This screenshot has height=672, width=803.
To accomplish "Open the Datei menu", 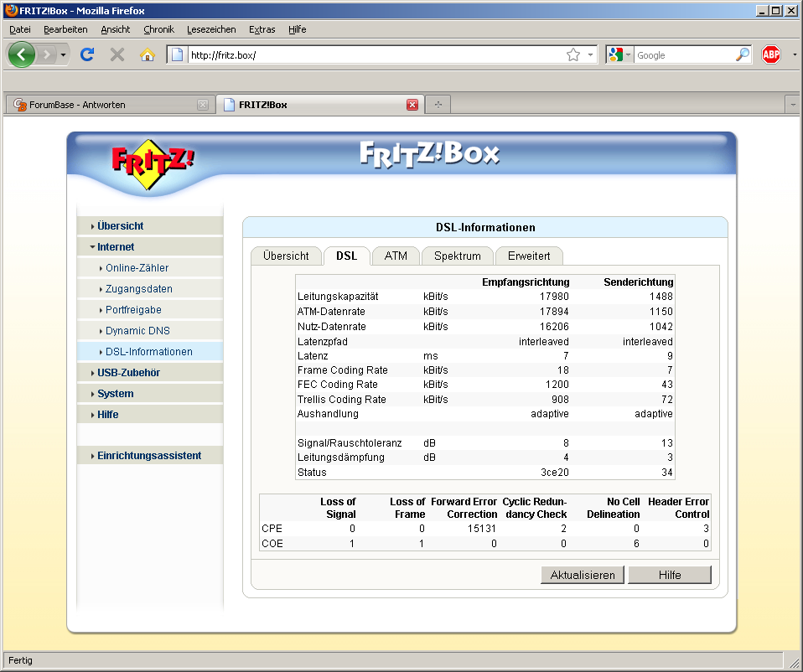I will tap(20, 29).
